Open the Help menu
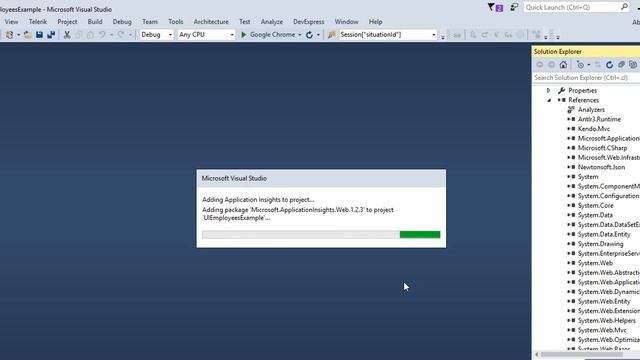640x360 pixels. (376, 22)
